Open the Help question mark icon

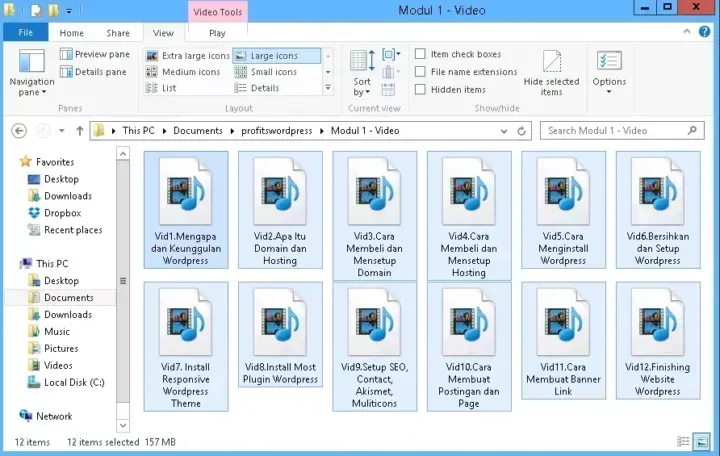(x=704, y=32)
